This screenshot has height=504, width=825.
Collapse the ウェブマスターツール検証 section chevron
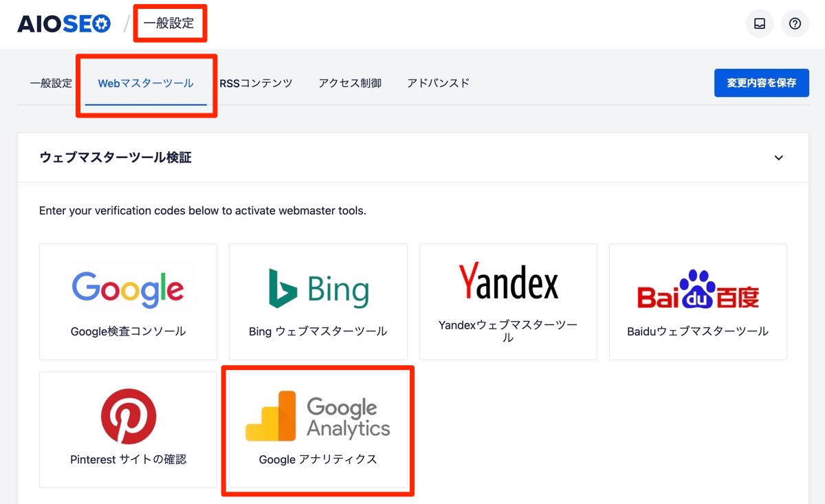click(x=779, y=157)
